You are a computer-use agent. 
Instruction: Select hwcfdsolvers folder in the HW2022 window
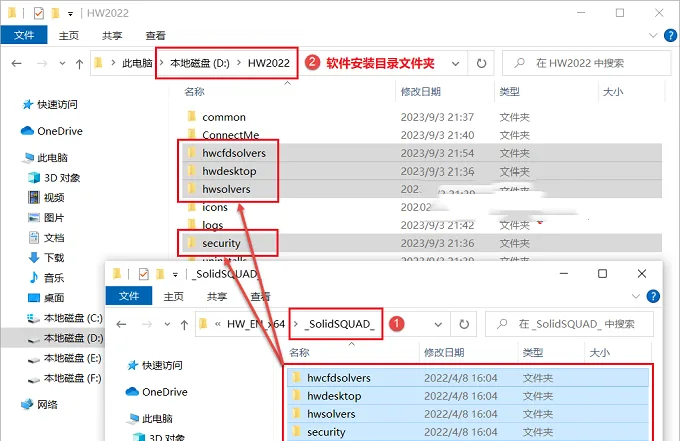click(x=234, y=153)
